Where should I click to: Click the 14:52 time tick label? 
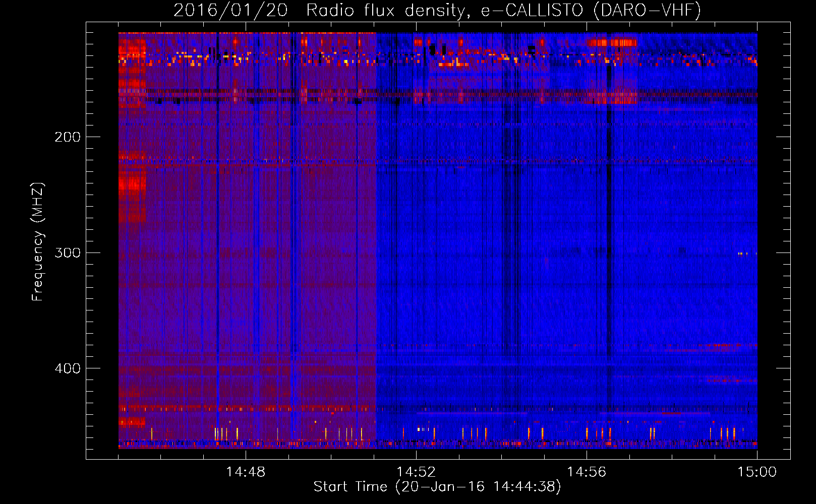(416, 472)
